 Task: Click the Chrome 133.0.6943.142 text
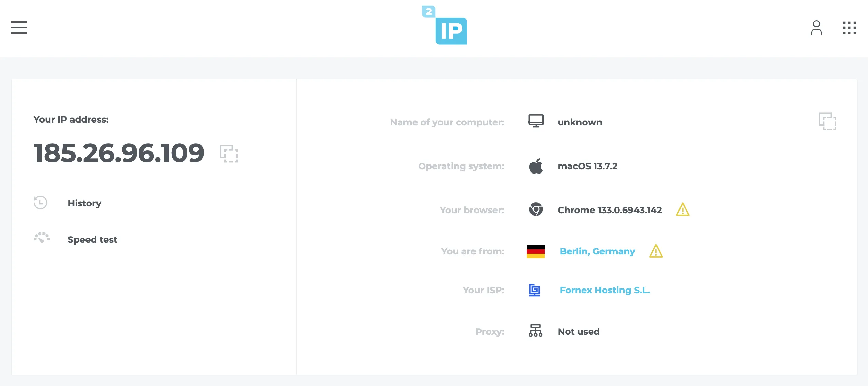pyautogui.click(x=610, y=210)
